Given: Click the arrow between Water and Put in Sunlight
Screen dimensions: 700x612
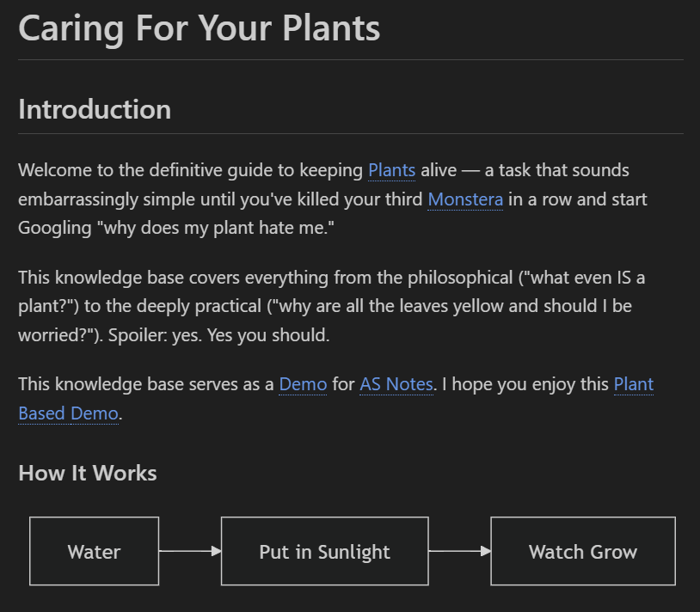Looking at the screenshot, I should pyautogui.click(x=190, y=551).
